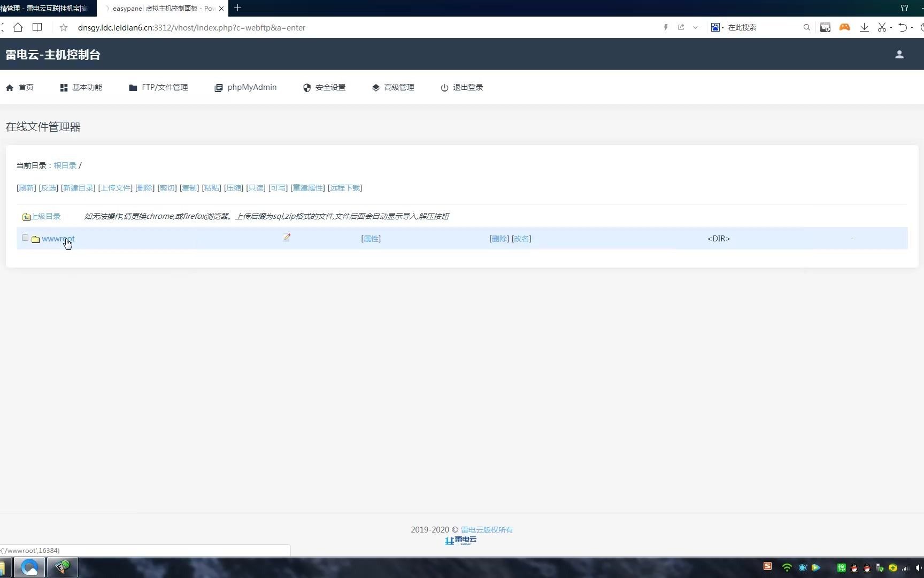Viewport: 924px width, 578px height.
Task: Click the 复制 copy action
Action: pos(189,188)
